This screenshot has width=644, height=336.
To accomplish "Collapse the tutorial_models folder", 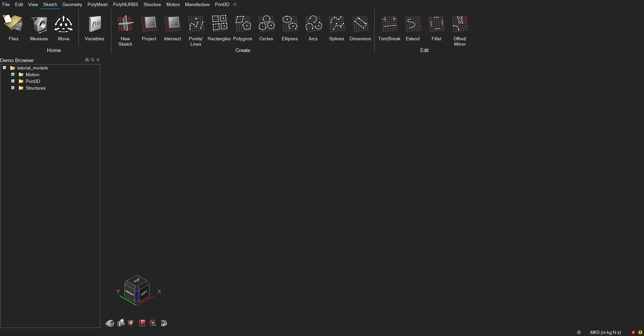I will 4,67.
